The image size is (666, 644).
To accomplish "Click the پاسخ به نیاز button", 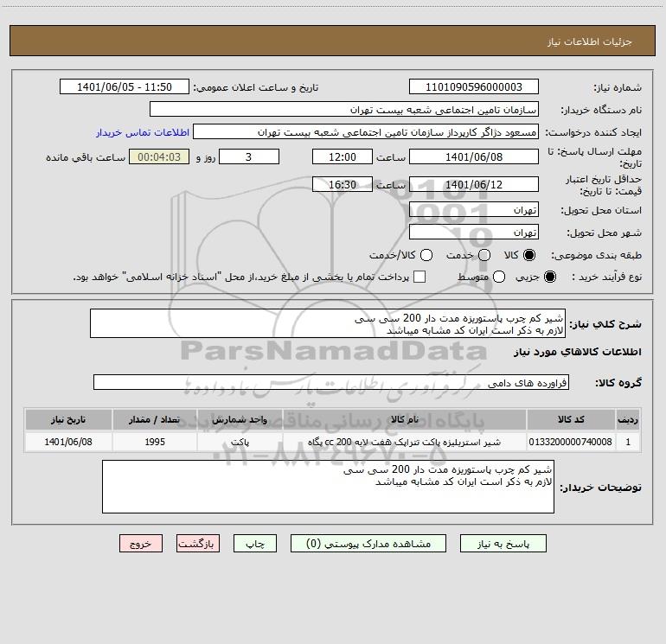I will 503,544.
